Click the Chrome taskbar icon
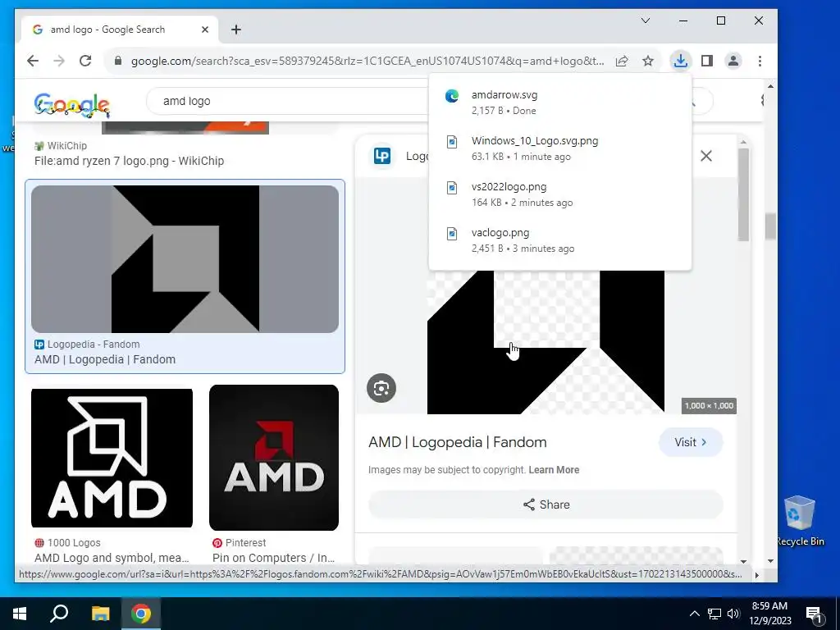The image size is (840, 630). pos(141,614)
